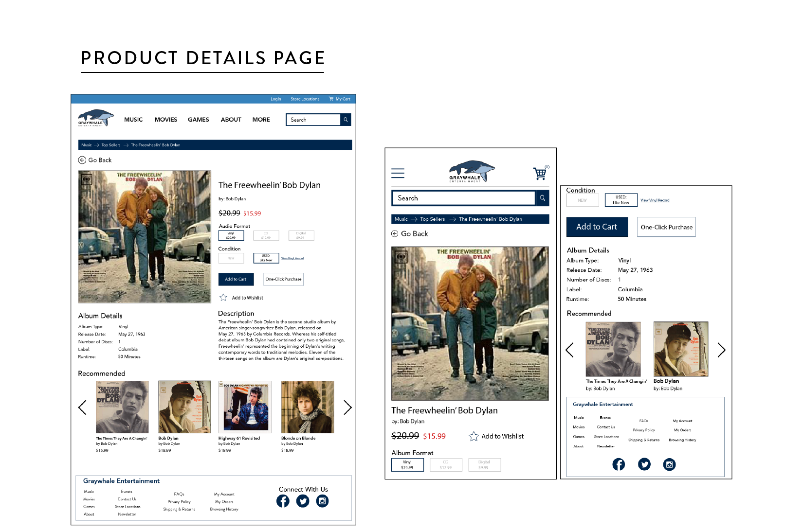Click the mobile Go Back arrow icon
Image resolution: width=803 pixels, height=532 pixels.
(x=395, y=234)
